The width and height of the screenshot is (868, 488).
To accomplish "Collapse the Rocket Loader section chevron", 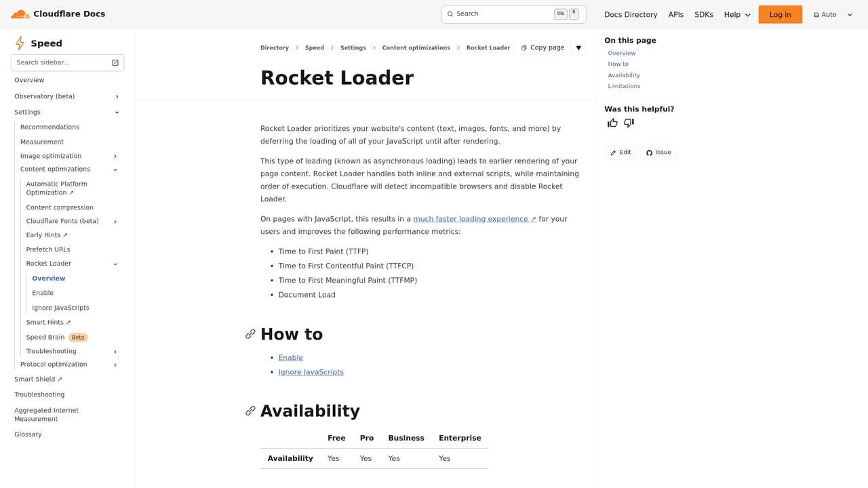I will pos(115,264).
